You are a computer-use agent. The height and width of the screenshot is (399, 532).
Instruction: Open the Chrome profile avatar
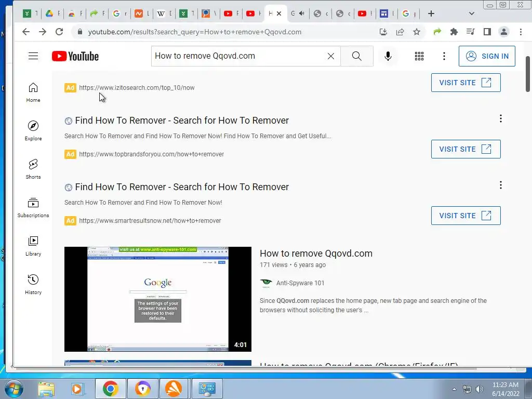(x=504, y=32)
